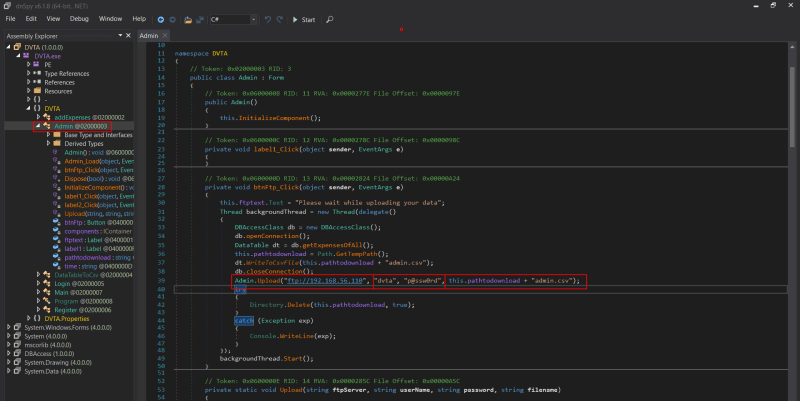Select the DataTableToCsv class
Screen dimensions: 800x401
coord(93,275)
